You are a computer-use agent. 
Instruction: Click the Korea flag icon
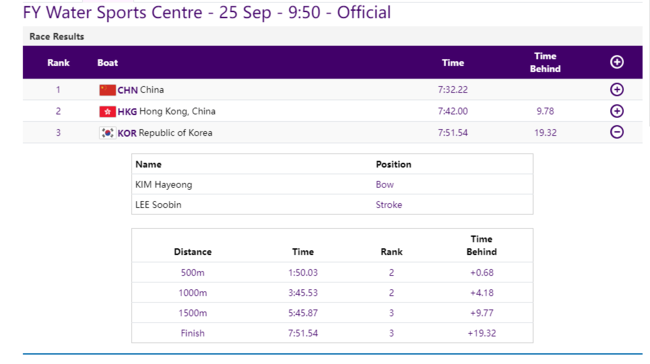click(107, 133)
